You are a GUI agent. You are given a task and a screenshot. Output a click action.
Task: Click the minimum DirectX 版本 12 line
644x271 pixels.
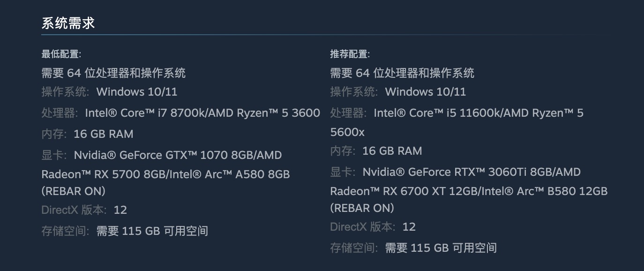84,210
